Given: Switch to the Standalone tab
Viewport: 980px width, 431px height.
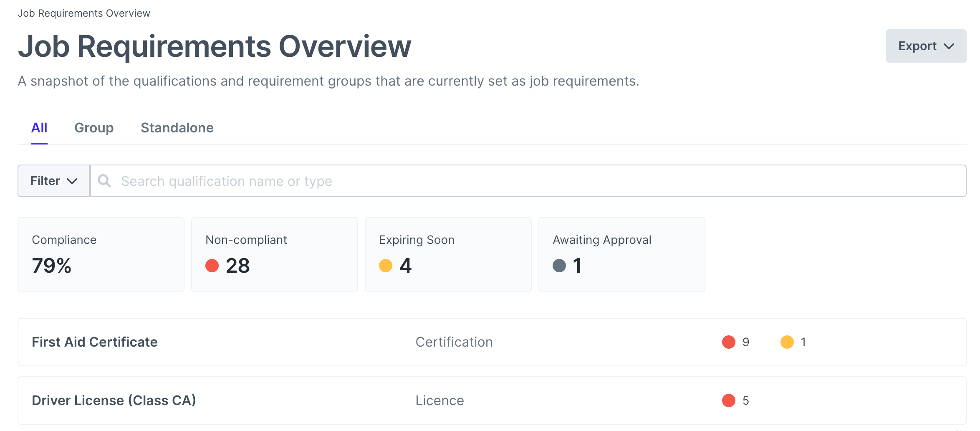Looking at the screenshot, I should click(177, 128).
